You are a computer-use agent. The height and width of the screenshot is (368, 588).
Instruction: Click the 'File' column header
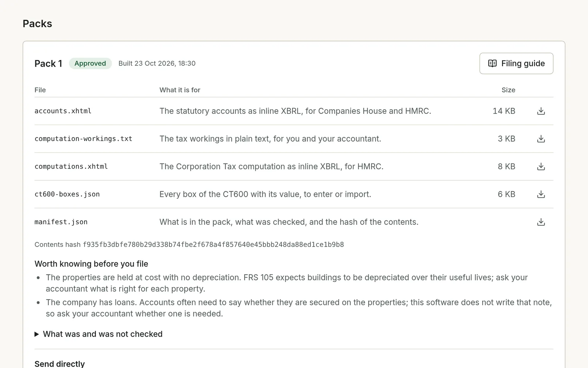tap(40, 90)
